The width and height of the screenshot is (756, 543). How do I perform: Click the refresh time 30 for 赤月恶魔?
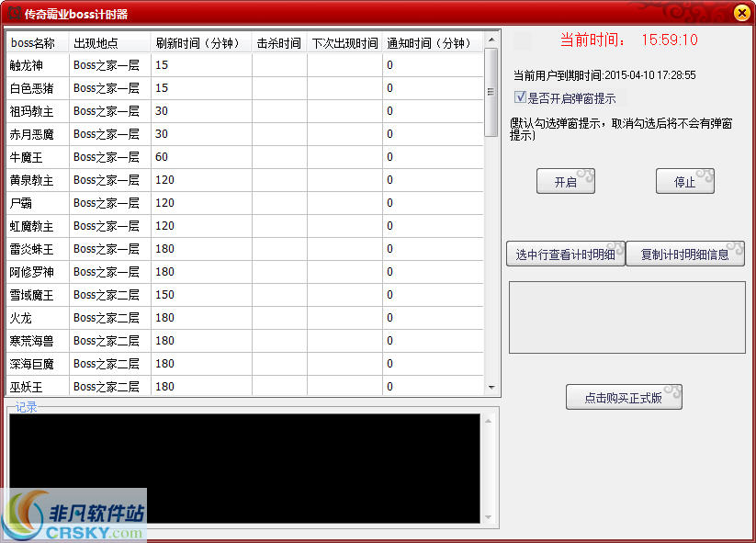tap(201, 134)
